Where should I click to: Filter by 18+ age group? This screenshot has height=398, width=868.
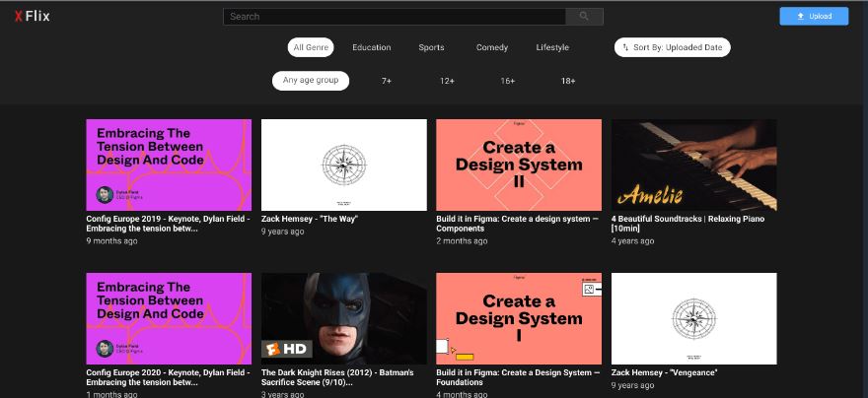(x=568, y=81)
